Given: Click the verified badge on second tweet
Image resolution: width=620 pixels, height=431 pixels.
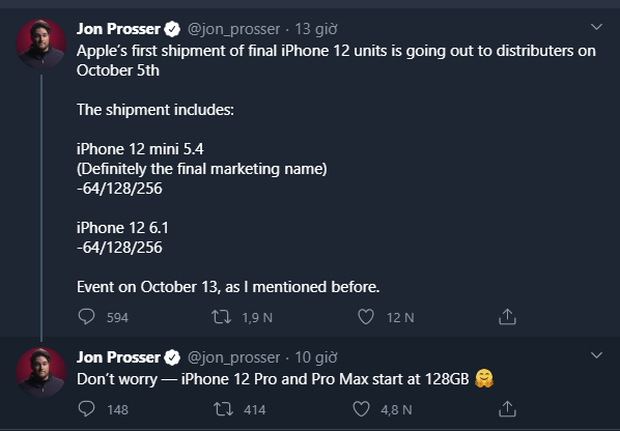Looking at the screenshot, I should (x=172, y=358).
